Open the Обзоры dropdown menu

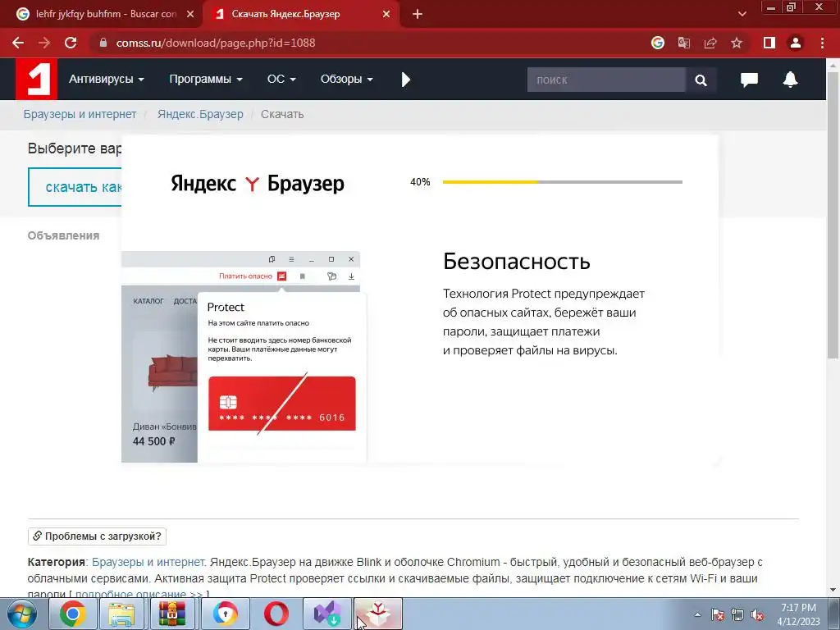(347, 80)
